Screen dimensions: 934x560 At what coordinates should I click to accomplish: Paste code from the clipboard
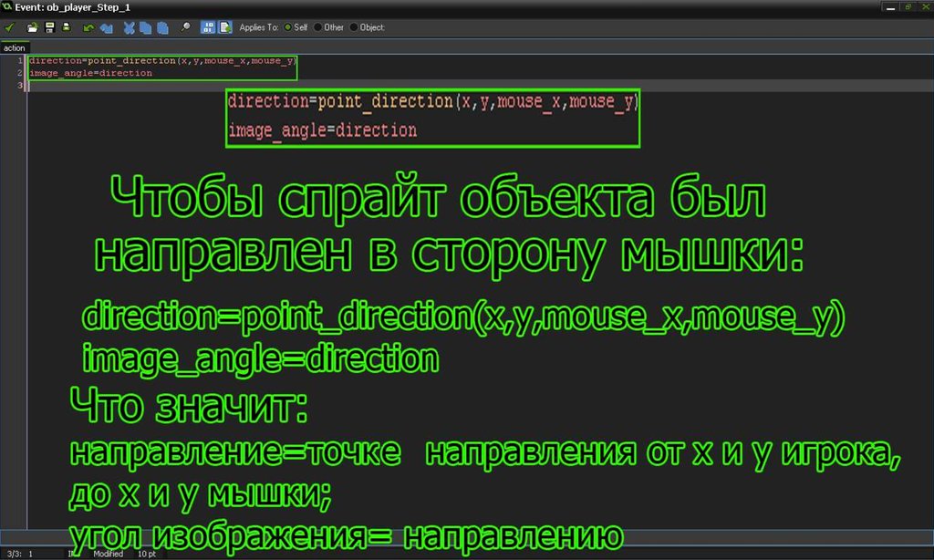pyautogui.click(x=162, y=27)
